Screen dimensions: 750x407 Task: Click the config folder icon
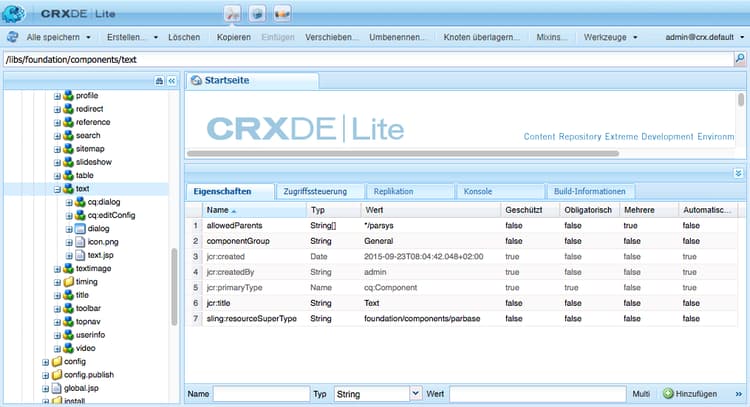(x=57, y=361)
